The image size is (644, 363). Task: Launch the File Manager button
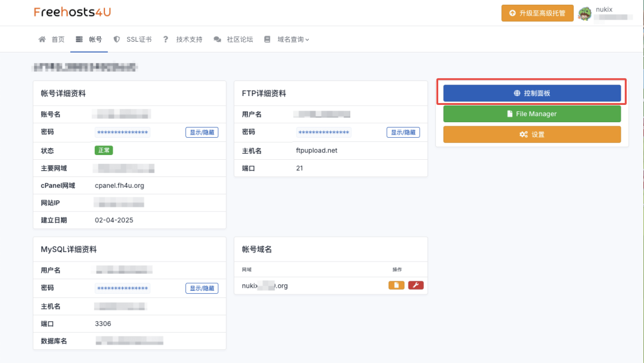tap(532, 114)
